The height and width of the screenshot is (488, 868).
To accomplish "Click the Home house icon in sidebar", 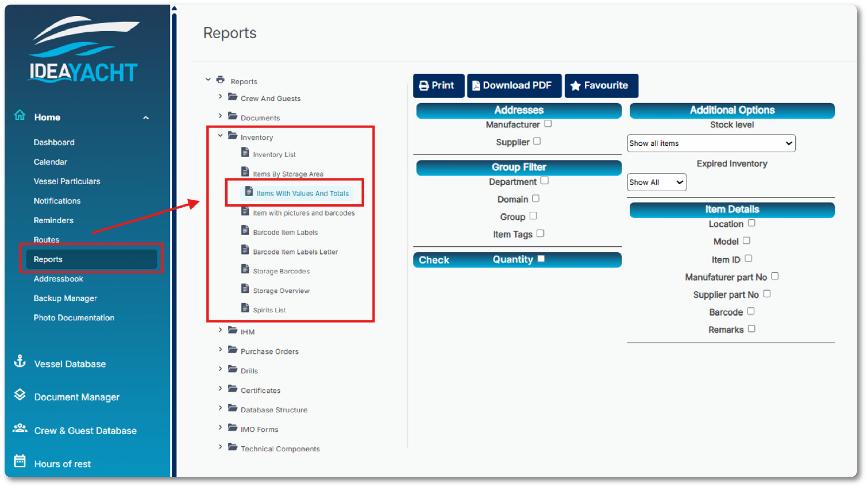I will tap(19, 115).
